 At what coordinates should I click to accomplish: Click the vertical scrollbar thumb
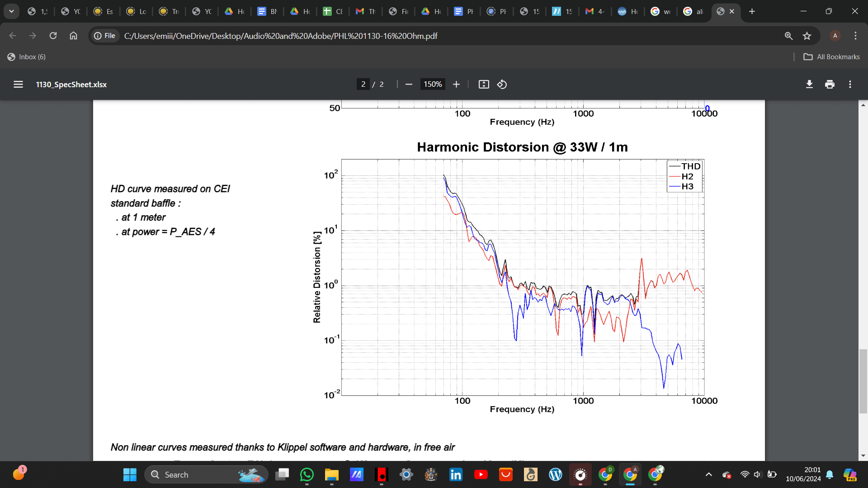tap(863, 381)
